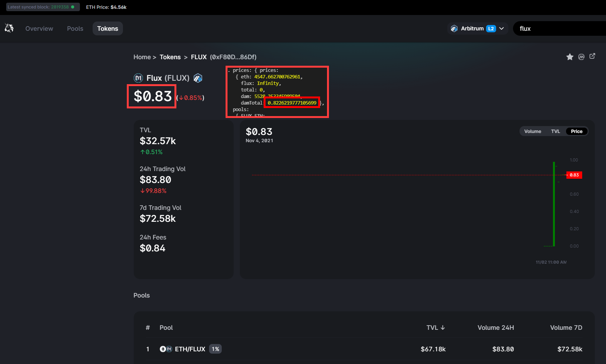Click the 0.83 red price marker on chart

click(x=574, y=175)
